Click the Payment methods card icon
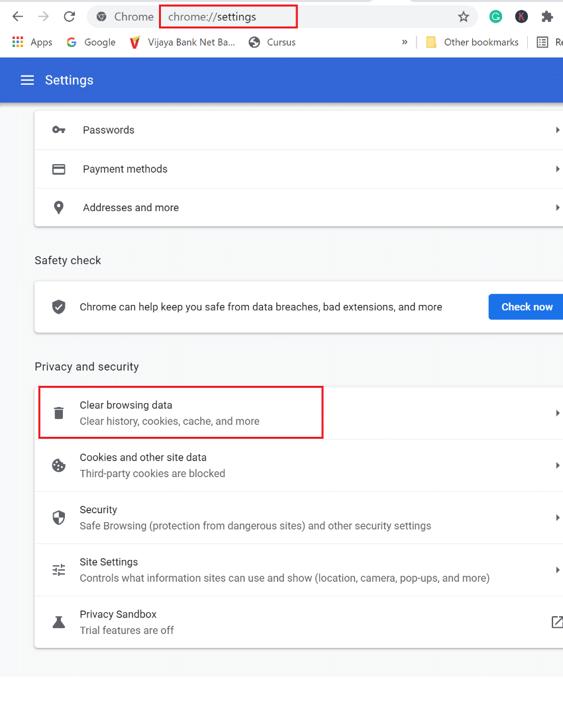Viewport: 563px width, 728px height. [x=58, y=169]
